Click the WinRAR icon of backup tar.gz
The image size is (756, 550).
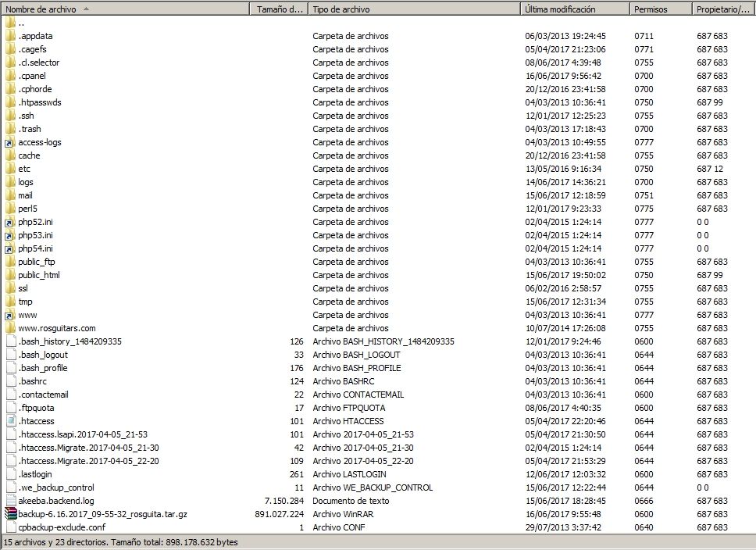click(11, 514)
